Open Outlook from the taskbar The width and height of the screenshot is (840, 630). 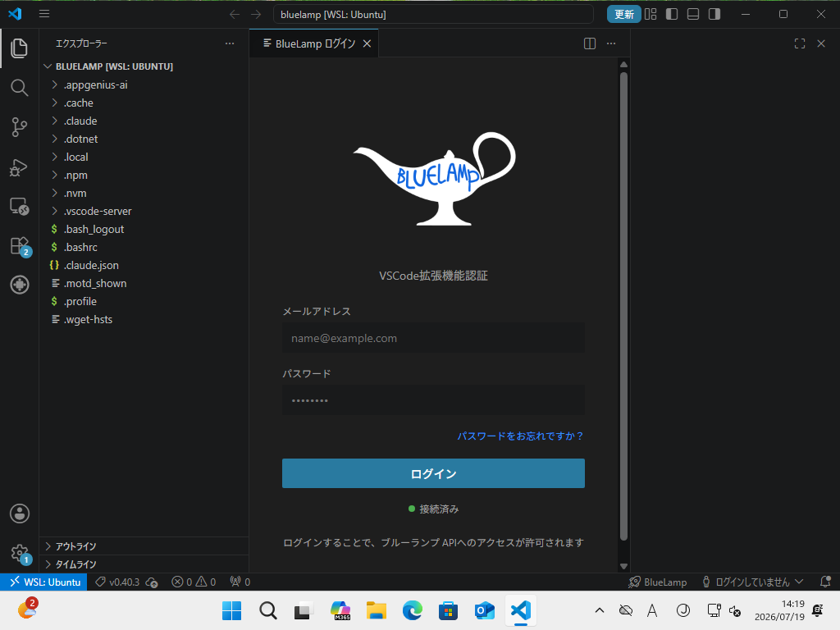pyautogui.click(x=484, y=610)
